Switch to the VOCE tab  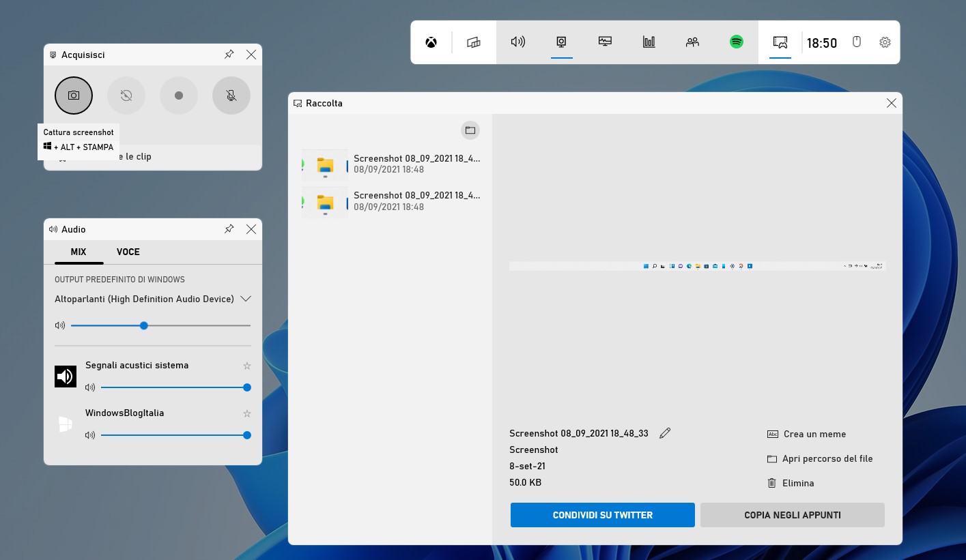(128, 252)
